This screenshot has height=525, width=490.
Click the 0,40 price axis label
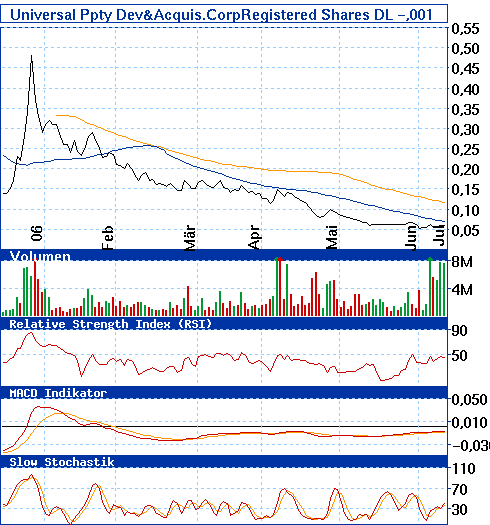[x=466, y=90]
